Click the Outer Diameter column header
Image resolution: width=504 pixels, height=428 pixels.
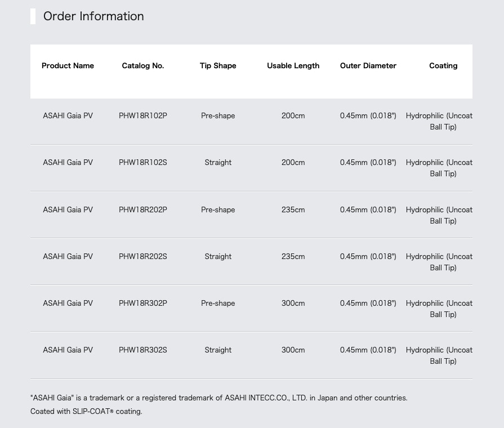click(x=368, y=65)
